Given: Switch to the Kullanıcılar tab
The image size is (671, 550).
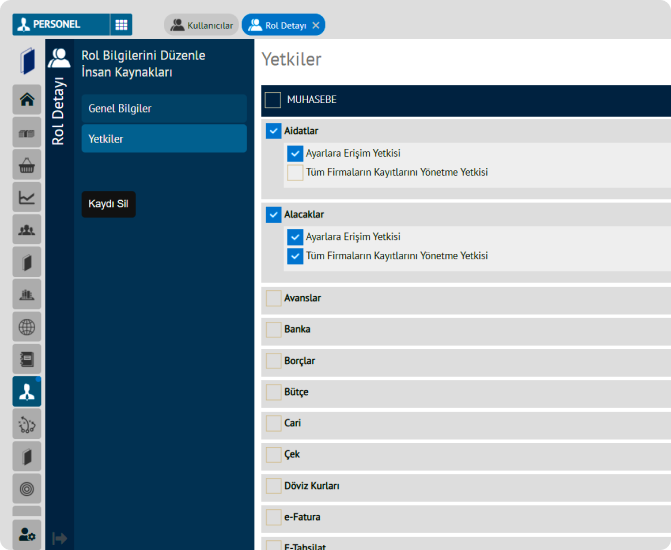Looking at the screenshot, I should [x=201, y=25].
